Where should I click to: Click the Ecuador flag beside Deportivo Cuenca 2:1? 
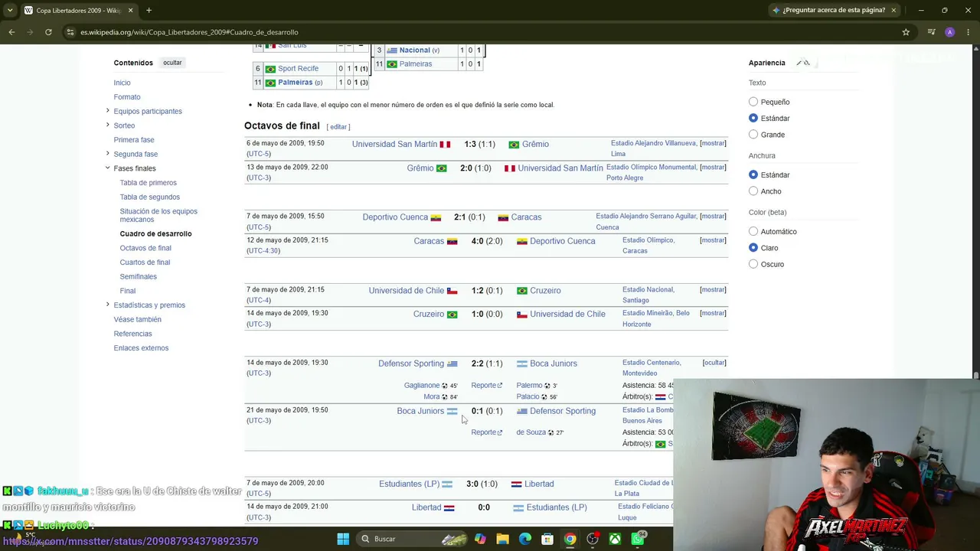click(x=436, y=217)
